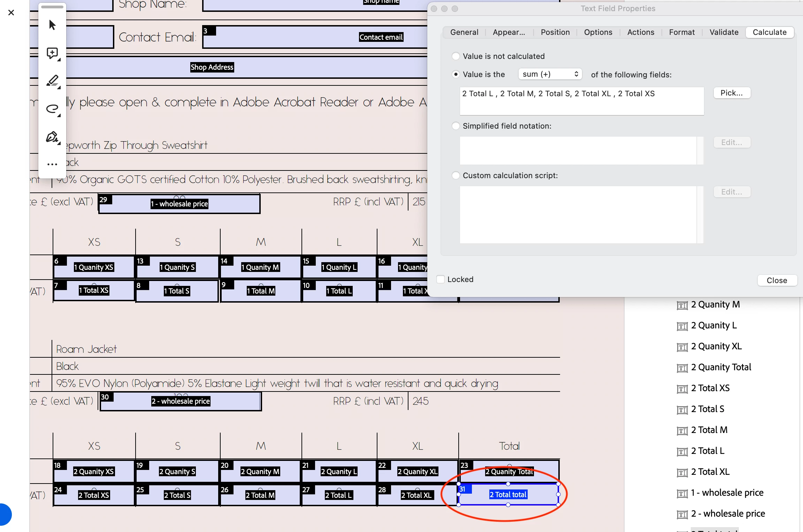Close the form editor with X icon

[x=11, y=13]
